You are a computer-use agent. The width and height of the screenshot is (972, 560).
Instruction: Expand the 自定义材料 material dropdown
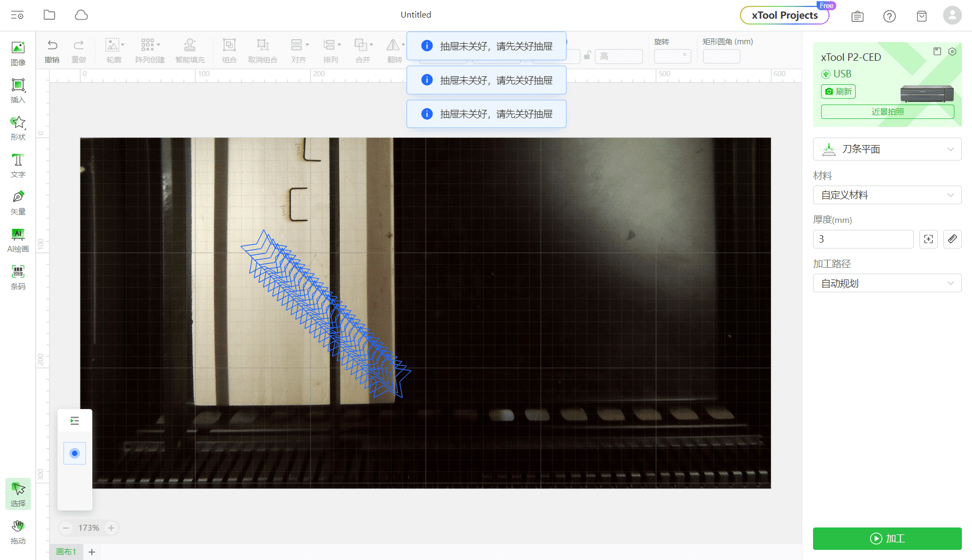pyautogui.click(x=887, y=195)
